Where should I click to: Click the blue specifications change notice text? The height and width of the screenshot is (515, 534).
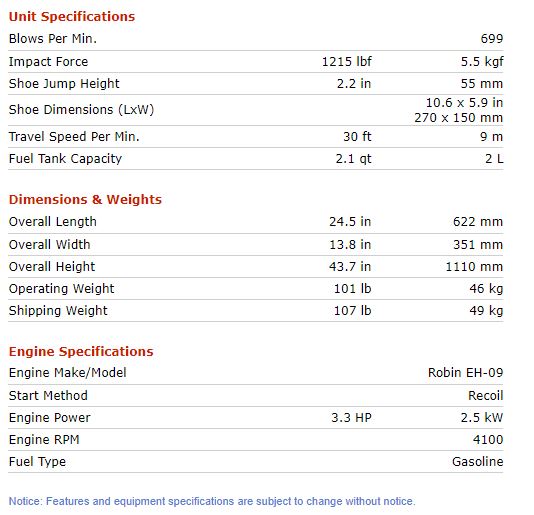[x=212, y=501]
